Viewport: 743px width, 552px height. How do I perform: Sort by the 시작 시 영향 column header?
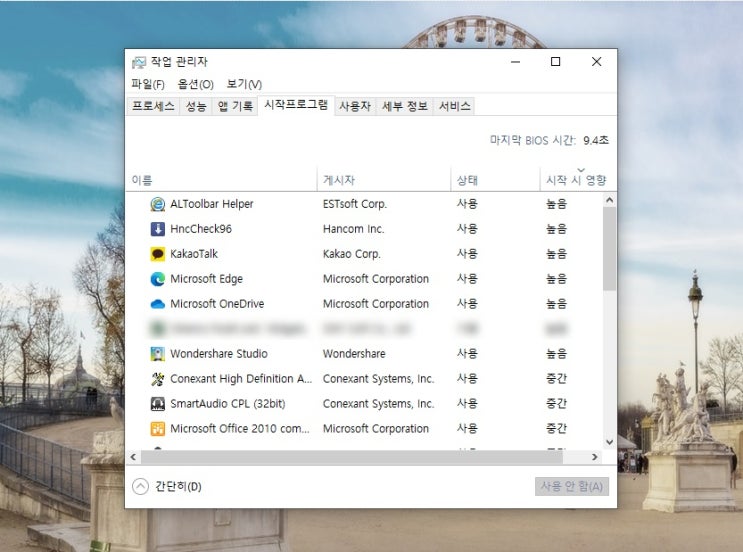pyautogui.click(x=576, y=180)
